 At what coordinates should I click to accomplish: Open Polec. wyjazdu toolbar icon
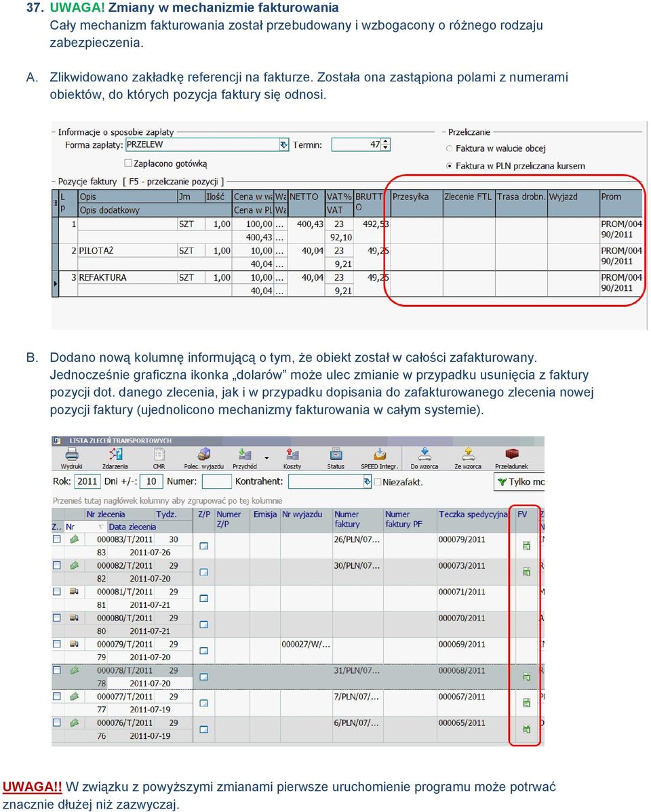[204, 455]
